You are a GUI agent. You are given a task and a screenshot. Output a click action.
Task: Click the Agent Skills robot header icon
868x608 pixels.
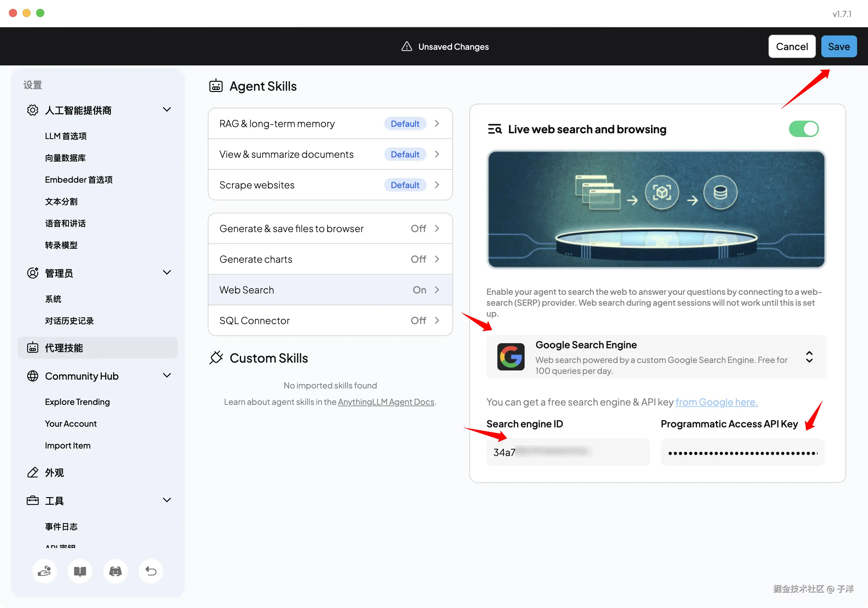pyautogui.click(x=216, y=86)
